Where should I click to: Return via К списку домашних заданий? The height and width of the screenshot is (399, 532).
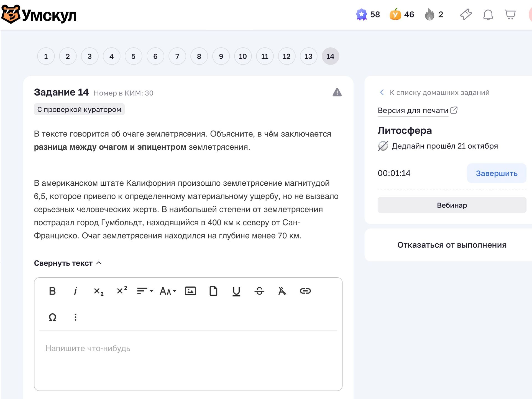tap(434, 93)
